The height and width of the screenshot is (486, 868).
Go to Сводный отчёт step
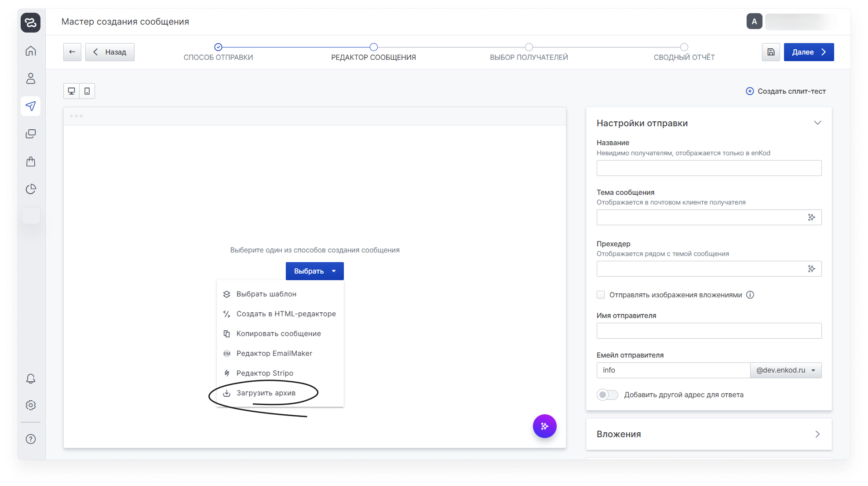click(684, 52)
